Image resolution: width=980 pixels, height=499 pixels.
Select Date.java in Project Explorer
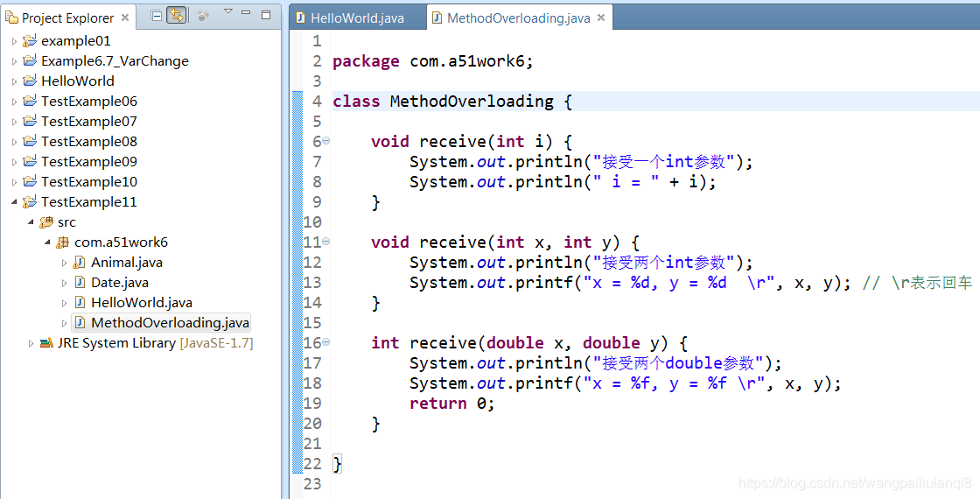120,283
